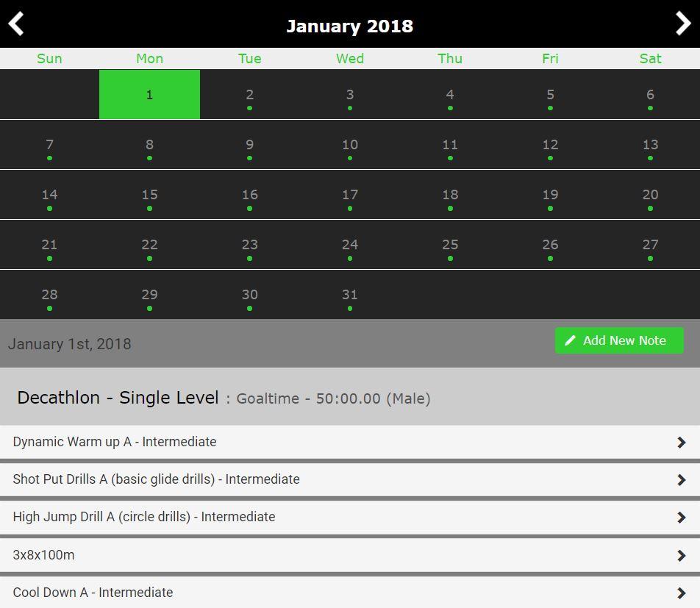Select January 30 on the calendar

point(249,295)
